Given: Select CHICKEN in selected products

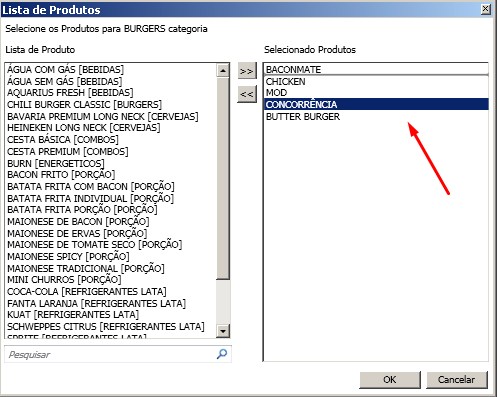Looking at the screenshot, I should tap(376, 82).
